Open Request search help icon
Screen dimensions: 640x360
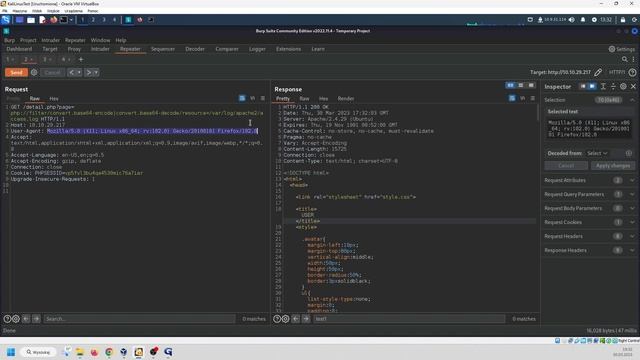click(7, 319)
